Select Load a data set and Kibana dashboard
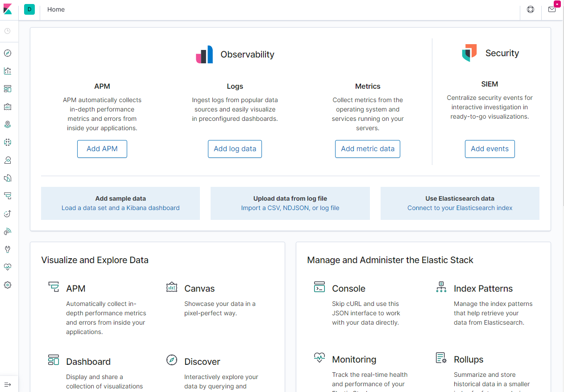The width and height of the screenshot is (564, 392). coord(120,208)
